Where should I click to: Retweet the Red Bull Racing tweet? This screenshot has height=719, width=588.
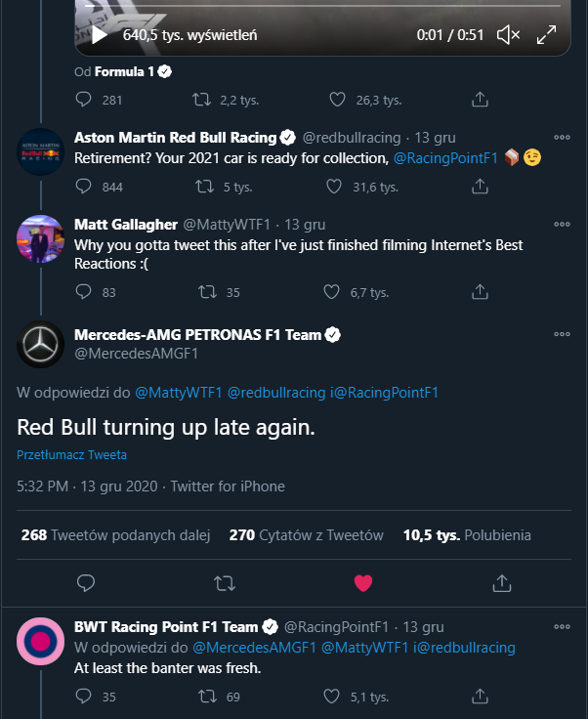pyautogui.click(x=204, y=187)
